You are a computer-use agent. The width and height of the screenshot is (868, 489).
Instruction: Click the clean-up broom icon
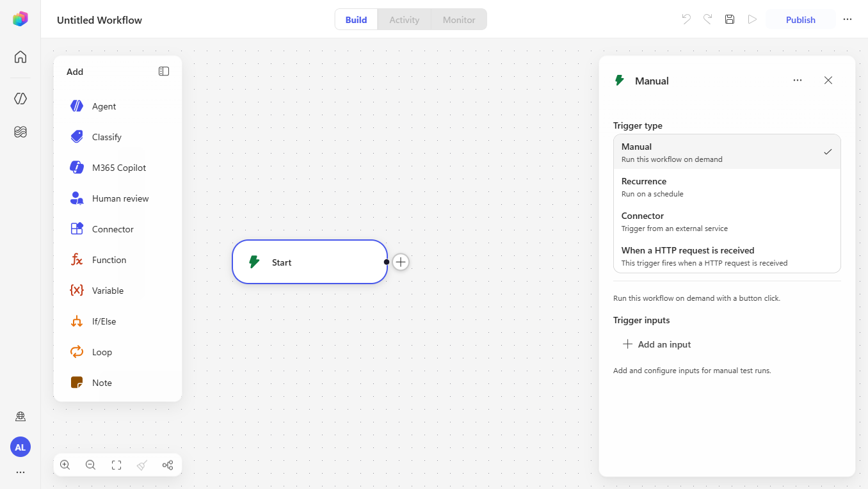(x=142, y=465)
